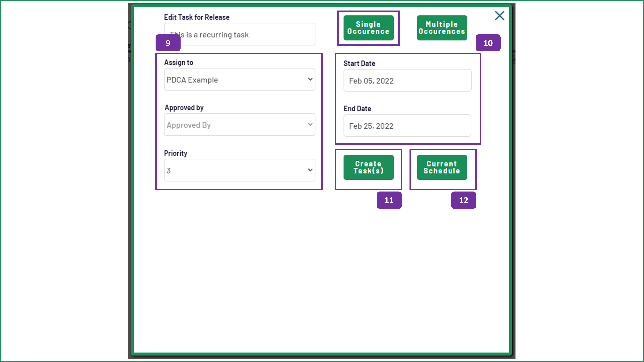The height and width of the screenshot is (362, 644).
Task: Click the Assign to chevron arrow
Action: click(310, 79)
